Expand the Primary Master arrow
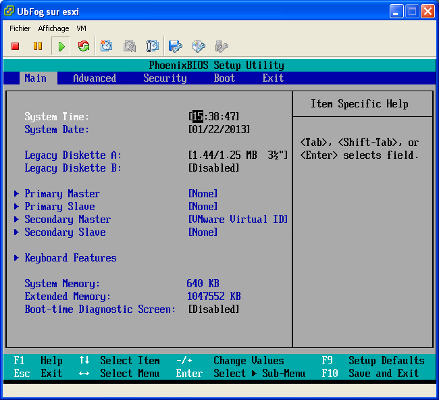439x400 pixels. pyautogui.click(x=16, y=193)
